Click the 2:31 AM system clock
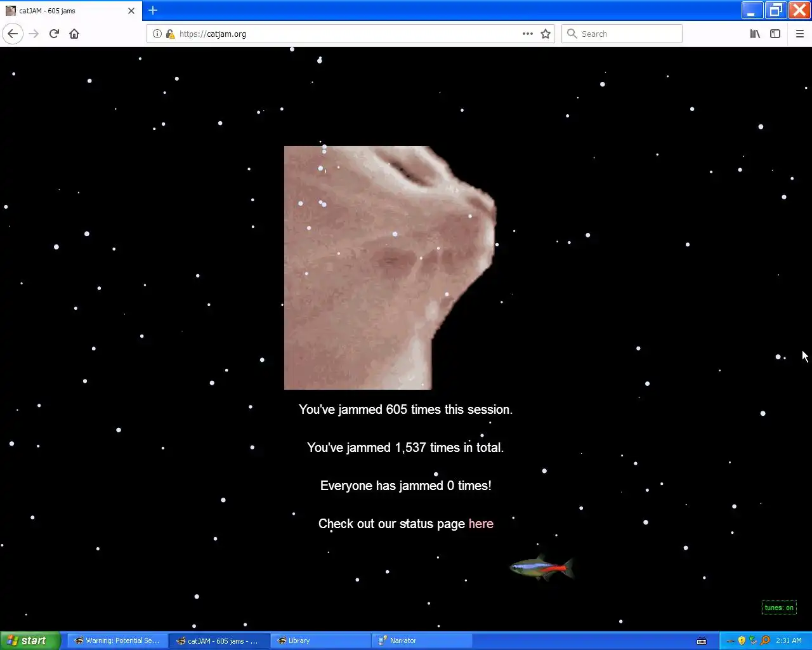Image resolution: width=812 pixels, height=650 pixels. pos(789,640)
